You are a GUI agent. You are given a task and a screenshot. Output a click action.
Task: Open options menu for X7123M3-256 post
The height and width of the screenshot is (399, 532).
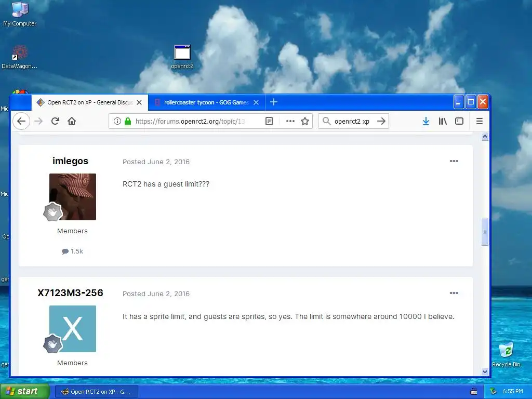454,293
